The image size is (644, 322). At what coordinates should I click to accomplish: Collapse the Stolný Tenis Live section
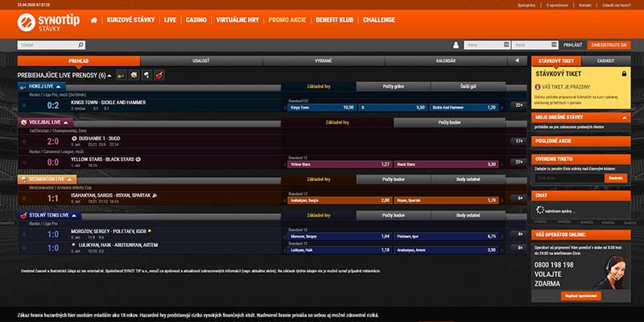(x=74, y=215)
